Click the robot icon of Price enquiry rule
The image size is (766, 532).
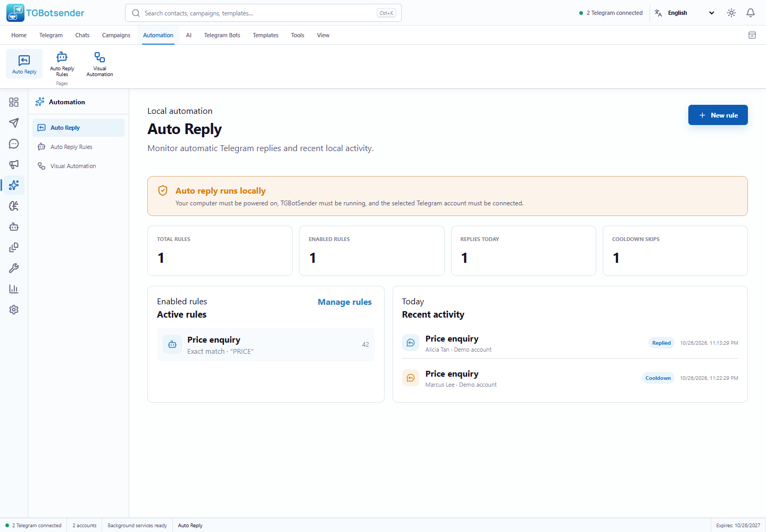point(172,345)
